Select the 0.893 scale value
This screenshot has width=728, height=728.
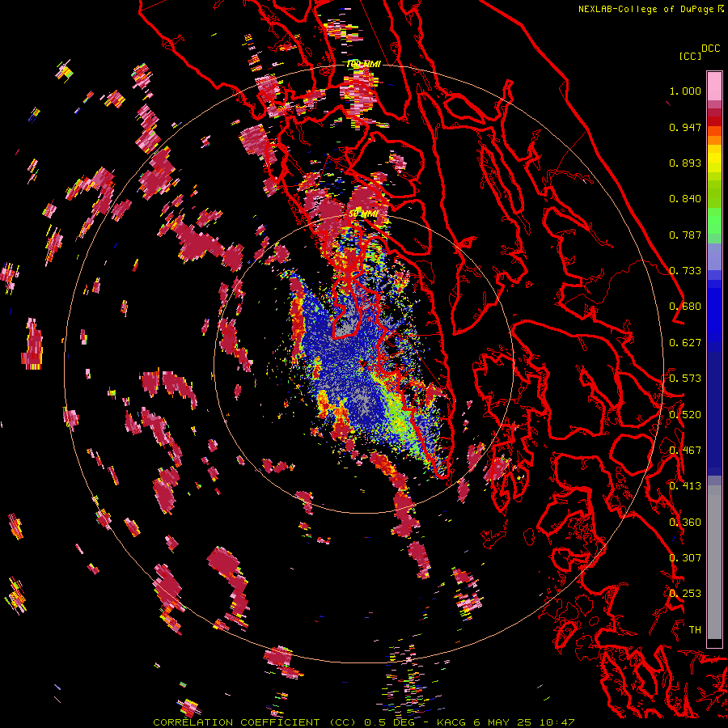(685, 163)
